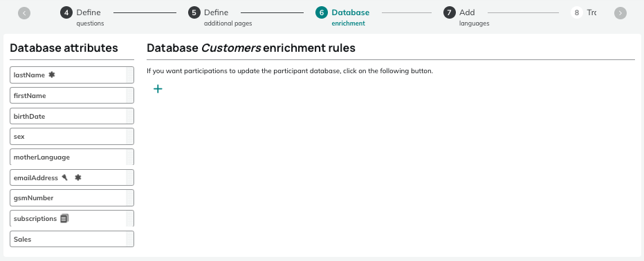Image resolution: width=644 pixels, height=261 pixels.
Task: Select the gsmNumber attribute
Action: point(72,198)
